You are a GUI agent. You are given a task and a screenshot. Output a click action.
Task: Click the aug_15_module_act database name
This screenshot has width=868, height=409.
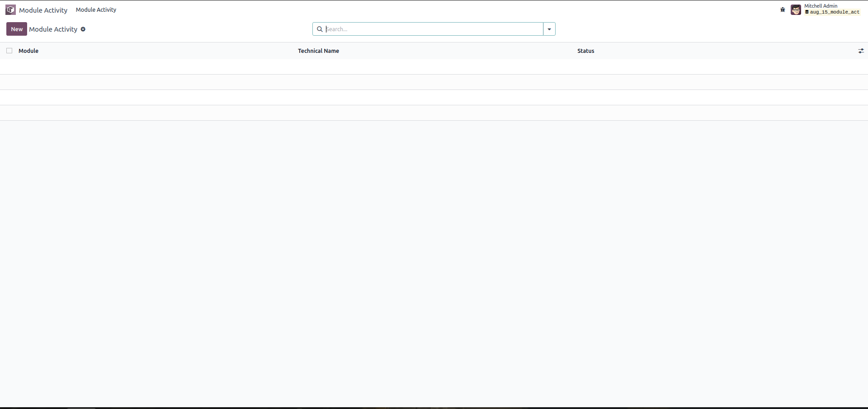[x=835, y=12]
